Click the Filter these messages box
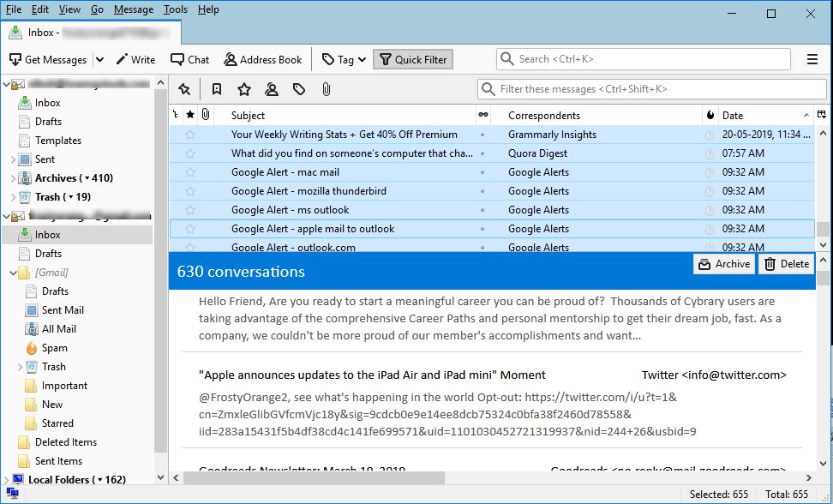 click(x=652, y=89)
